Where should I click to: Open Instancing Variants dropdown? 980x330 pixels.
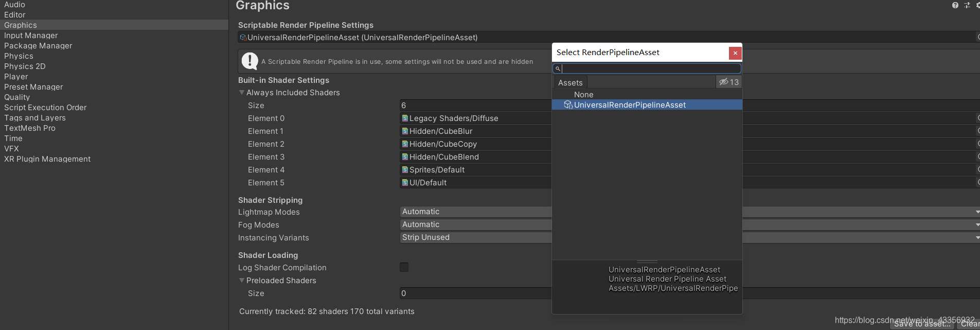690,237
